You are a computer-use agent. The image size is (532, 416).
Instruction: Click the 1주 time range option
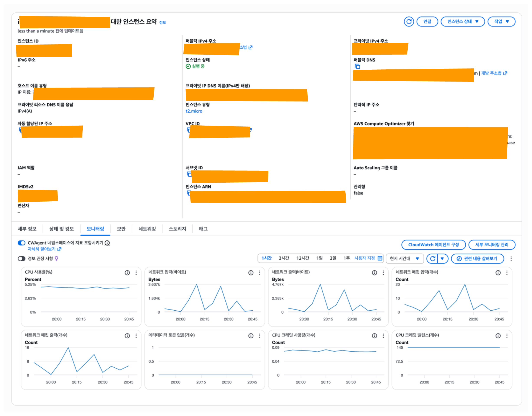[346, 258]
